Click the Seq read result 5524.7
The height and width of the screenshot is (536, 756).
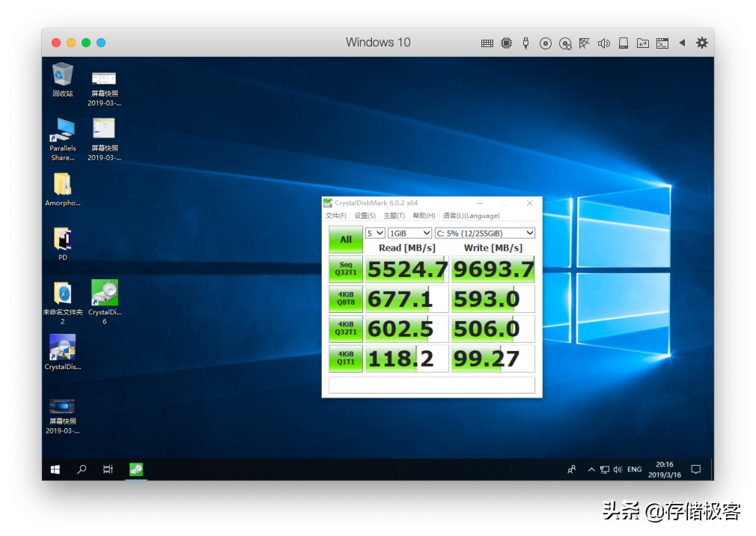pos(407,269)
